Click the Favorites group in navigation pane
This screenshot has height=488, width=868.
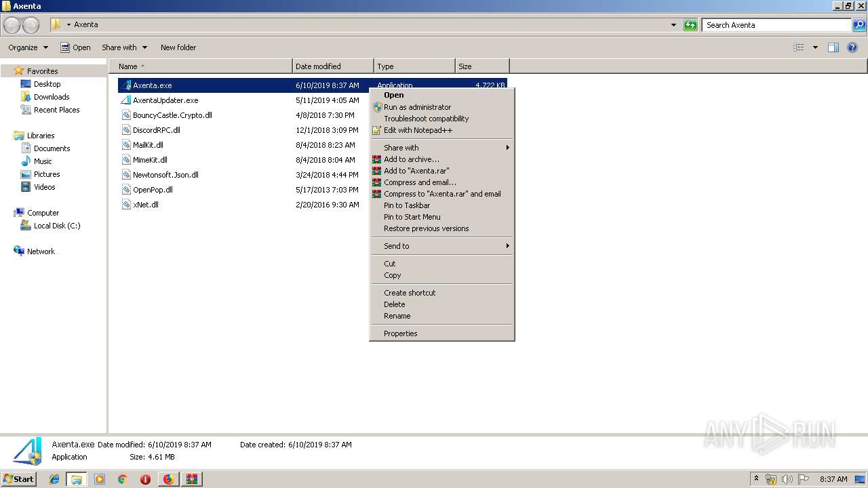tap(42, 71)
